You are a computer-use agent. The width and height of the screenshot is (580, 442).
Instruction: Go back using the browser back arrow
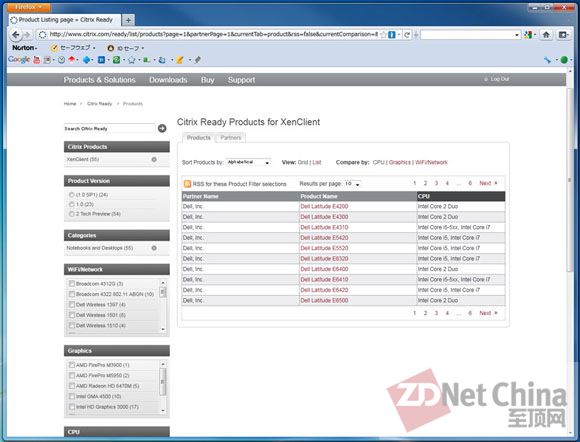coord(15,35)
